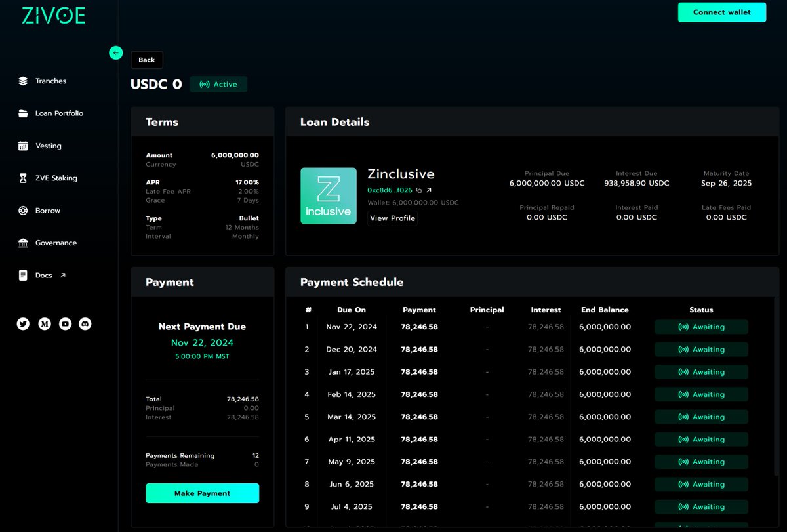Click the Payment column header
The width and height of the screenshot is (787, 532).
point(419,310)
